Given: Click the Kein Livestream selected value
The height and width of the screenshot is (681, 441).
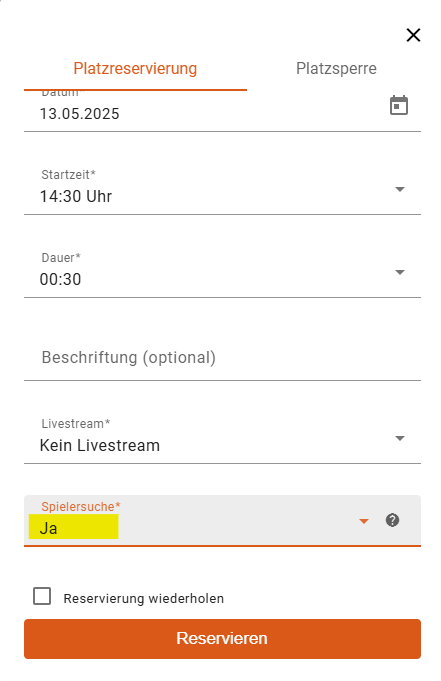Looking at the screenshot, I should 100,446.
